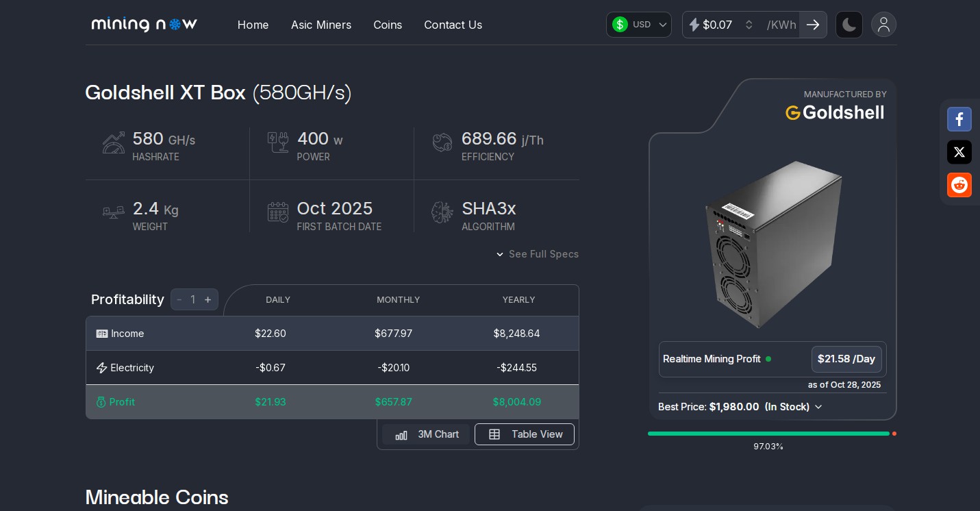Click the 689.66 j/Th efficiency value

coord(503,139)
